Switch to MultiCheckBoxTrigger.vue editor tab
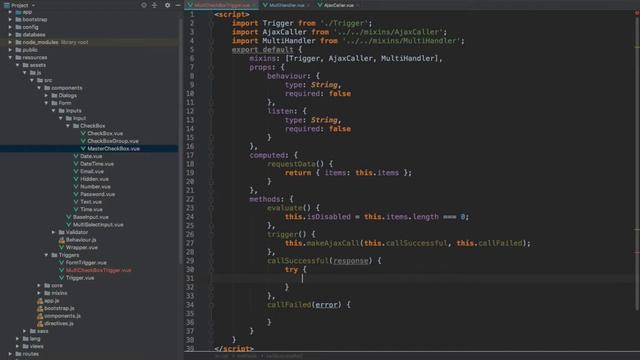640x360 pixels. click(x=221, y=5)
